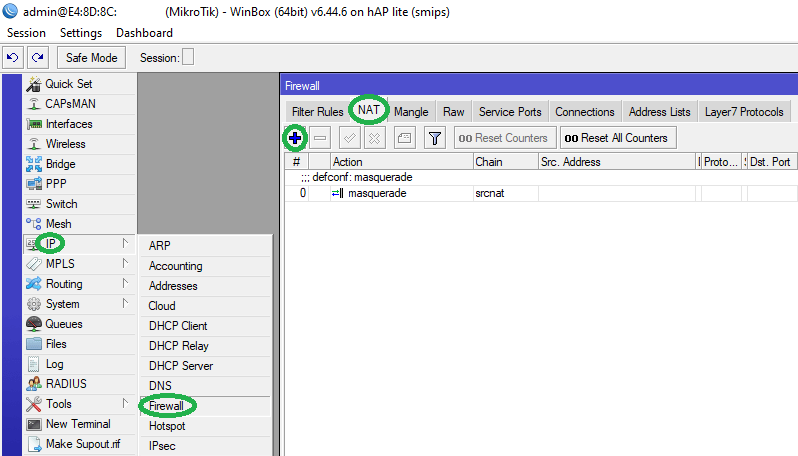Image resolution: width=798 pixels, height=456 pixels.
Task: Open the Settings menu
Action: 81,33
